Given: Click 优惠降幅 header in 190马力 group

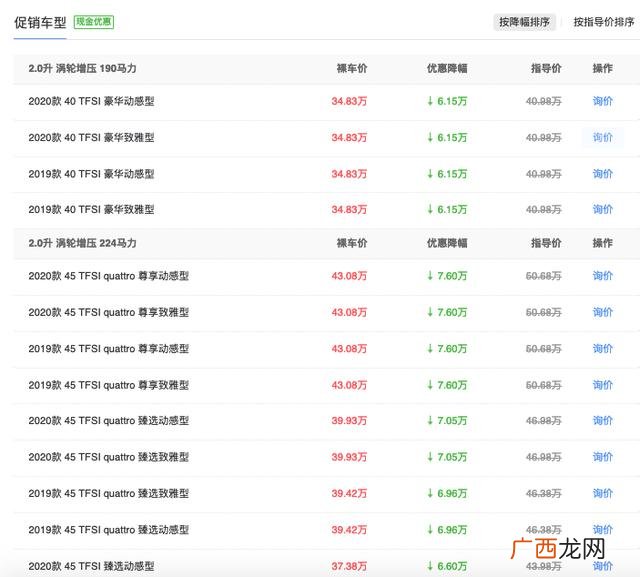Looking at the screenshot, I should pos(447,68).
